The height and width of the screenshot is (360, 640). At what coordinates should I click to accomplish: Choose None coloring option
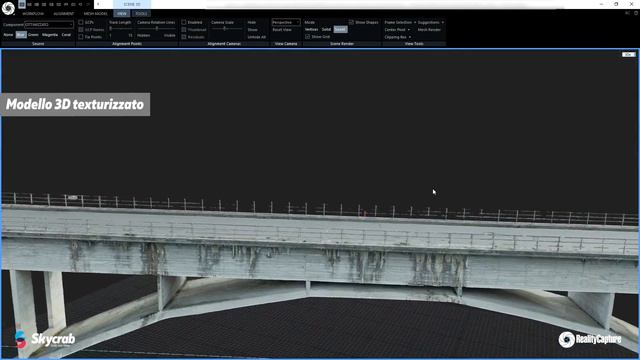tap(8, 35)
